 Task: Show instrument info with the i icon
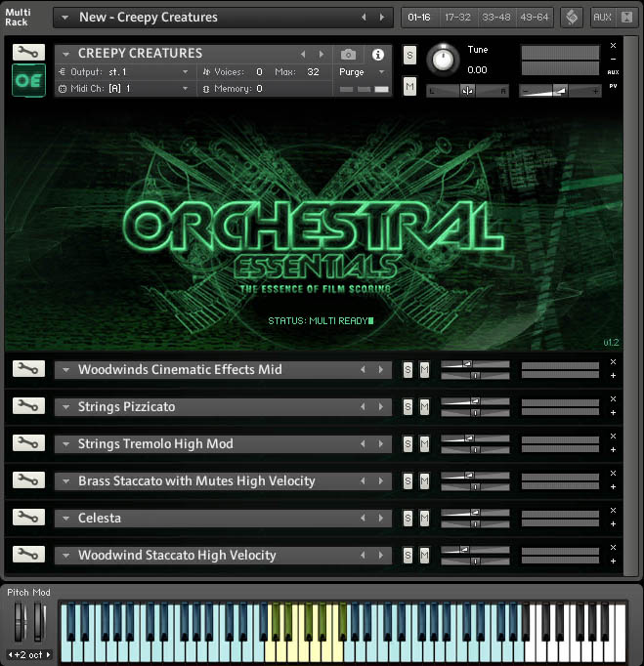378,55
